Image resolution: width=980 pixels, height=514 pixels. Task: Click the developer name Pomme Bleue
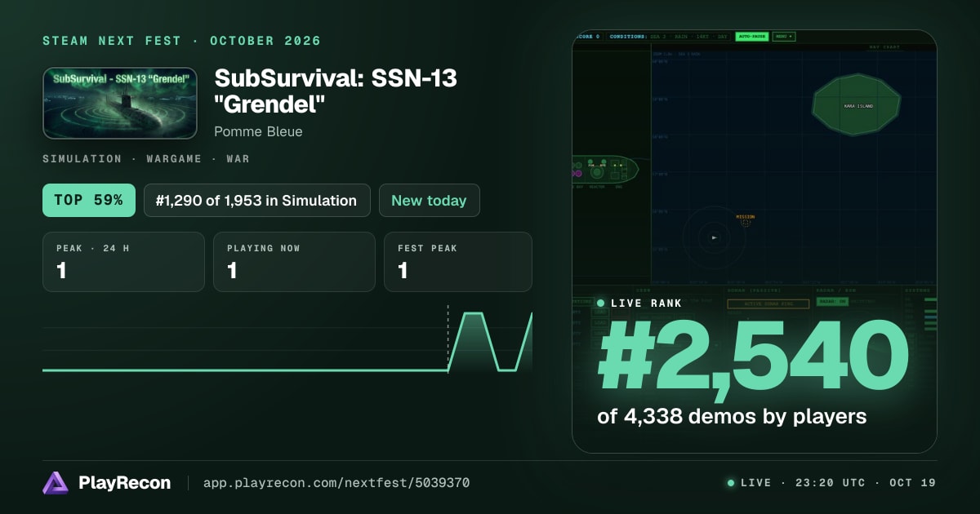coord(258,131)
